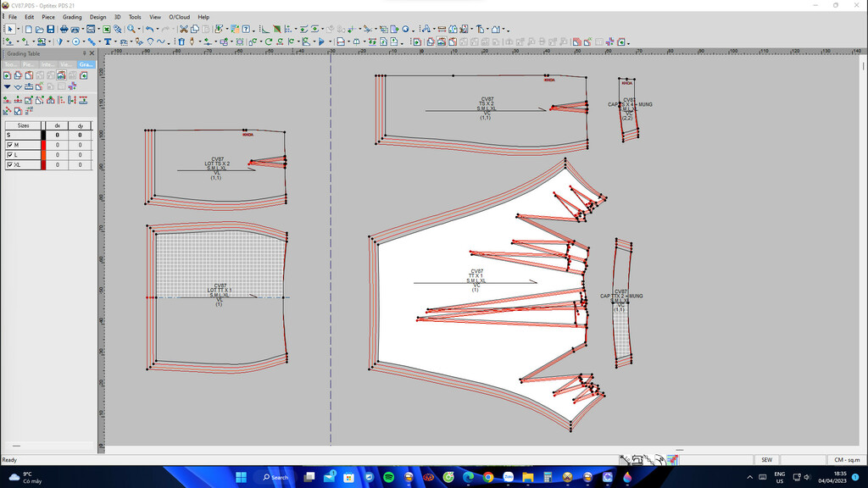This screenshot has height=488, width=868.
Task: Uncheck the M size checkbox
Action: pyautogui.click(x=9, y=145)
